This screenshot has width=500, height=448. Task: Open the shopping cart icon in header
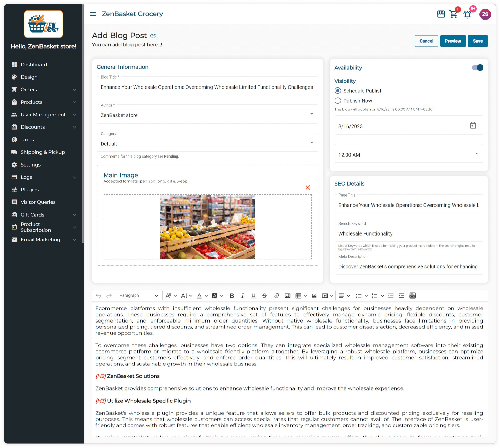tap(453, 14)
